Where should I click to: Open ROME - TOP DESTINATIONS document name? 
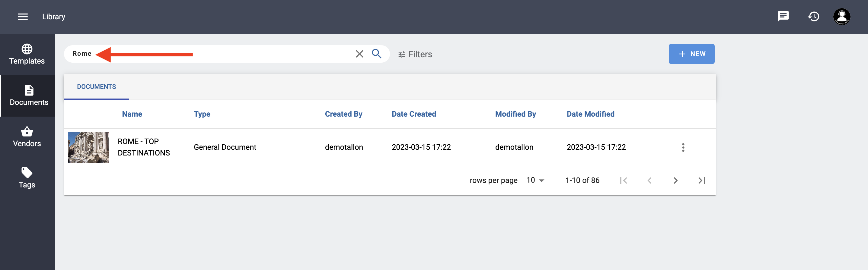coord(144,147)
